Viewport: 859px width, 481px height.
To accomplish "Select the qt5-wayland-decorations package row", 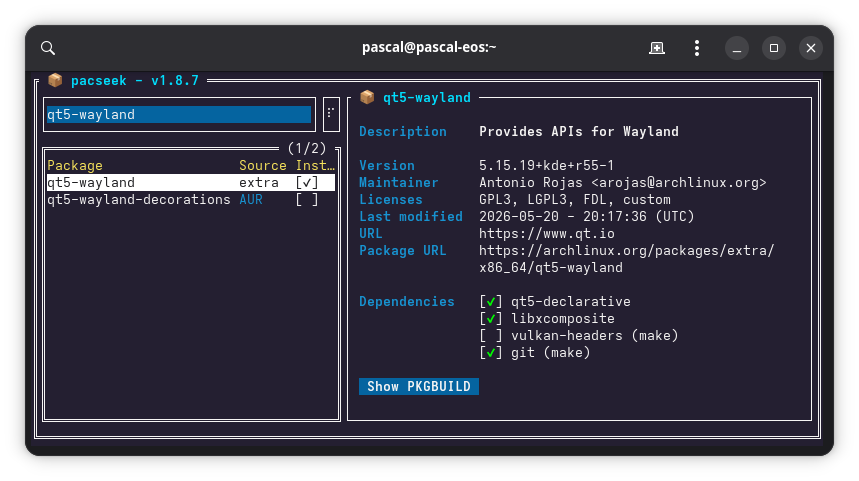I will point(191,199).
